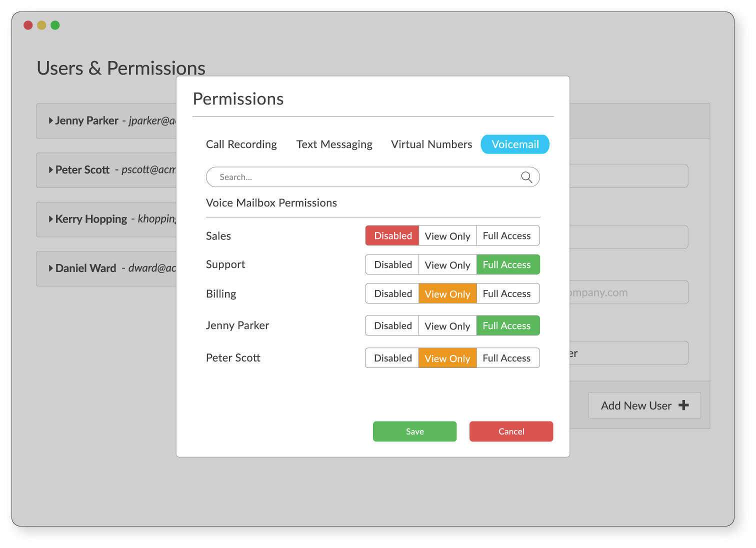Image resolution: width=756 pixels, height=548 pixels.
Task: Cancel the Permissions dialog
Action: click(x=511, y=431)
